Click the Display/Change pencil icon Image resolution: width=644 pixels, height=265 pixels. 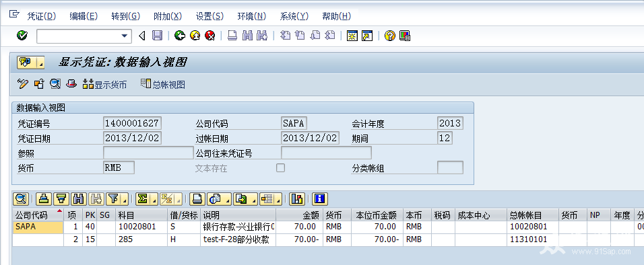pyautogui.click(x=23, y=84)
